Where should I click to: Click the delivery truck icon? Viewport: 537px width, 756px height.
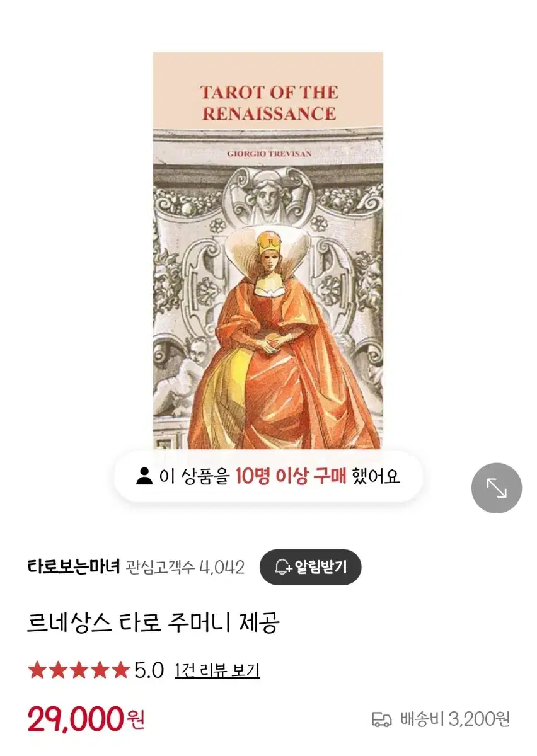click(x=382, y=719)
